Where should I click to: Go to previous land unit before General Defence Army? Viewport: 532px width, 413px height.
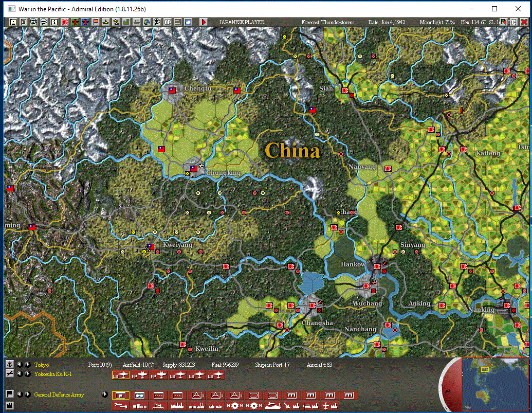point(20,394)
